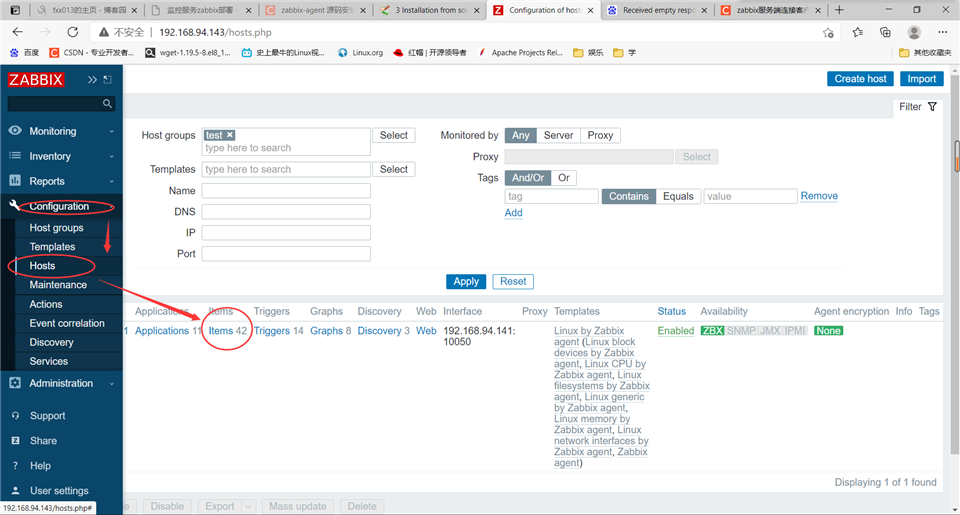This screenshot has height=515, width=960.
Task: Click Inventory list icon
Action: [x=15, y=156]
